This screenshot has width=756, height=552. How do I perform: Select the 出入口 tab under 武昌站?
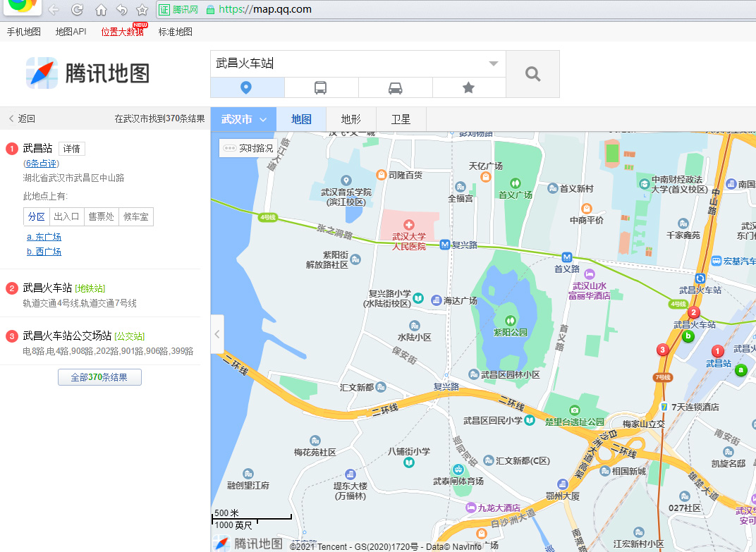pyautogui.click(x=66, y=217)
